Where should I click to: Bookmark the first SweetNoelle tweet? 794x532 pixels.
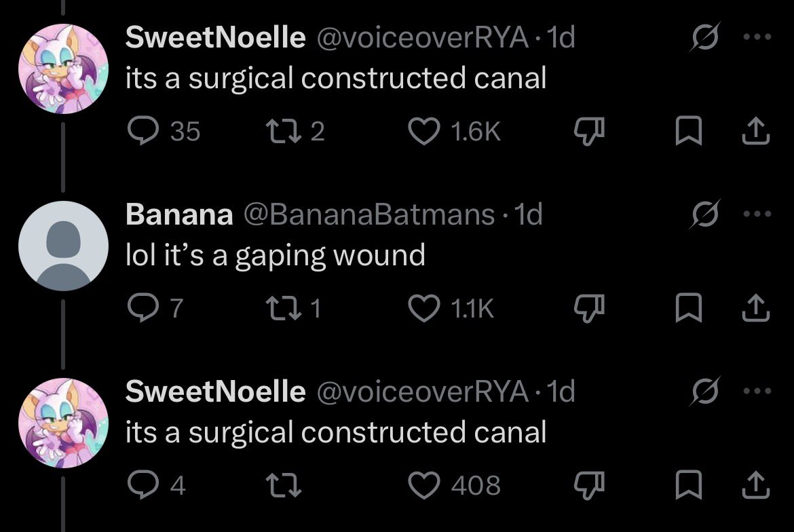tap(689, 131)
